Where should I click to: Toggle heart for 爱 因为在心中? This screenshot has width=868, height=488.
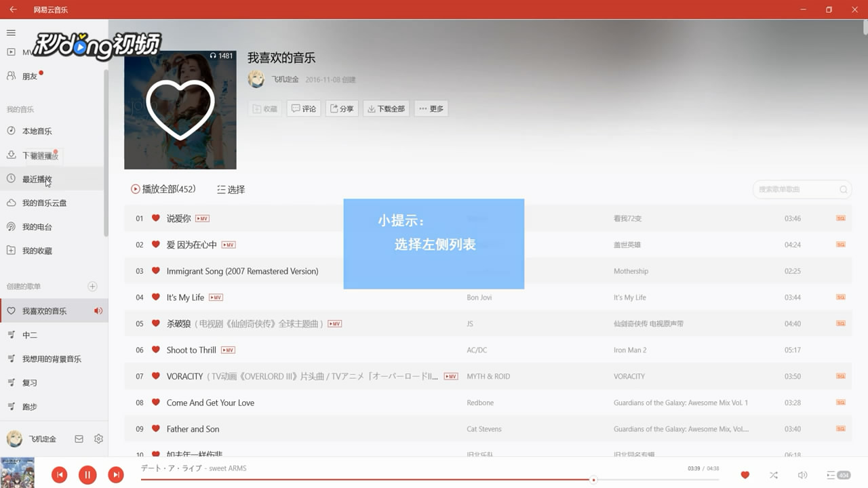155,245
